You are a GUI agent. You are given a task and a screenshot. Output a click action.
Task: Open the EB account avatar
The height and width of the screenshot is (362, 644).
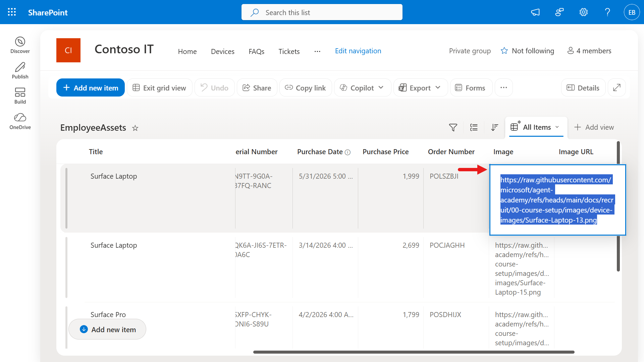coord(632,12)
